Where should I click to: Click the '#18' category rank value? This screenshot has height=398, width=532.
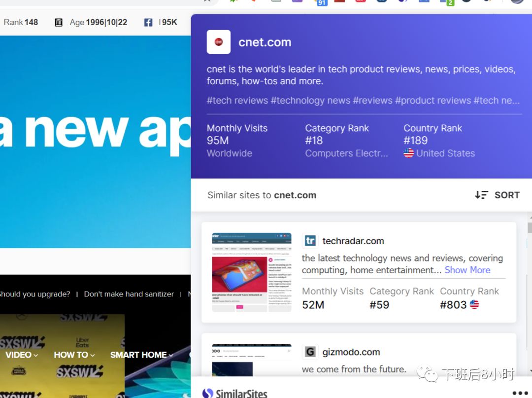pos(314,141)
